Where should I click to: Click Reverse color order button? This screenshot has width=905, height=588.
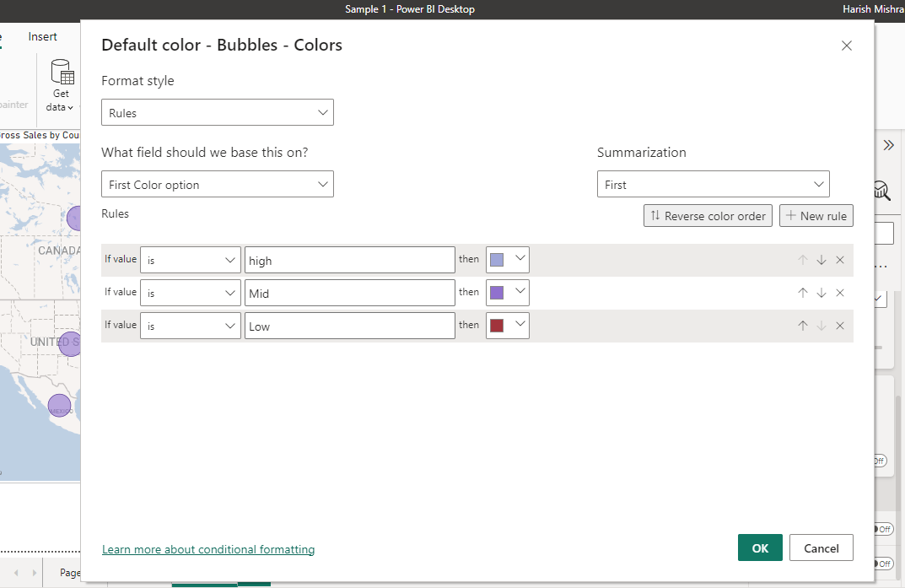click(x=708, y=216)
